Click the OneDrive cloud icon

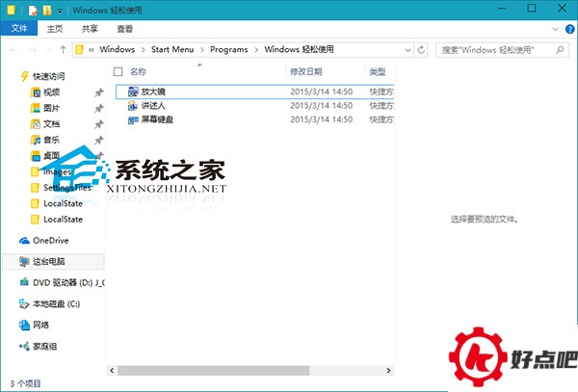coord(24,241)
